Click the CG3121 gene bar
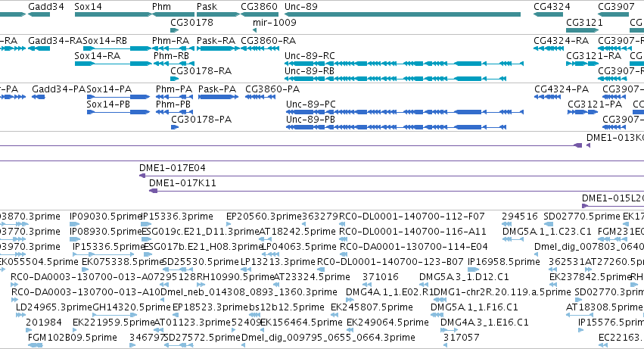This screenshot has width=644, height=349. pyautogui.click(x=582, y=30)
